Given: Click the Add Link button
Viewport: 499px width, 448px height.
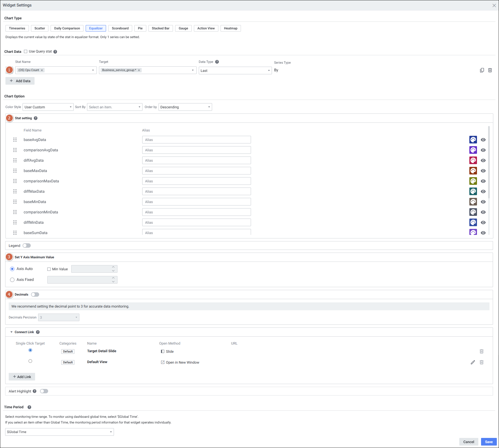Looking at the screenshot, I should (x=22, y=377).
